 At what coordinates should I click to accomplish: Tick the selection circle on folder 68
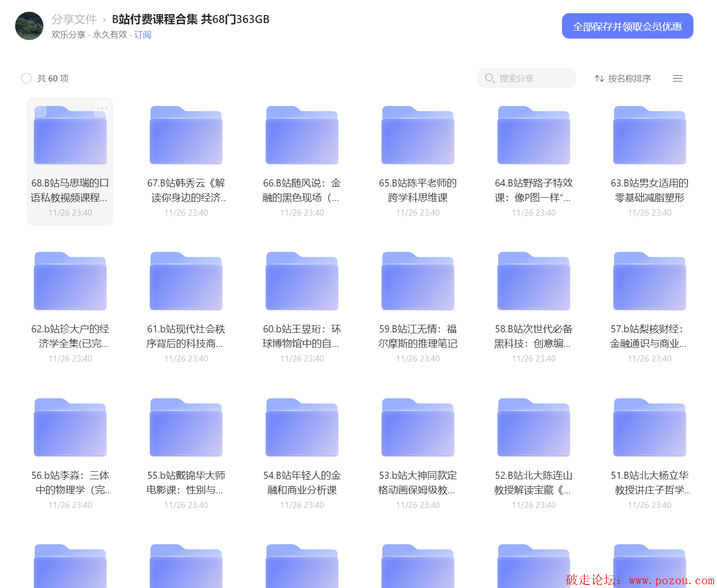click(x=39, y=109)
